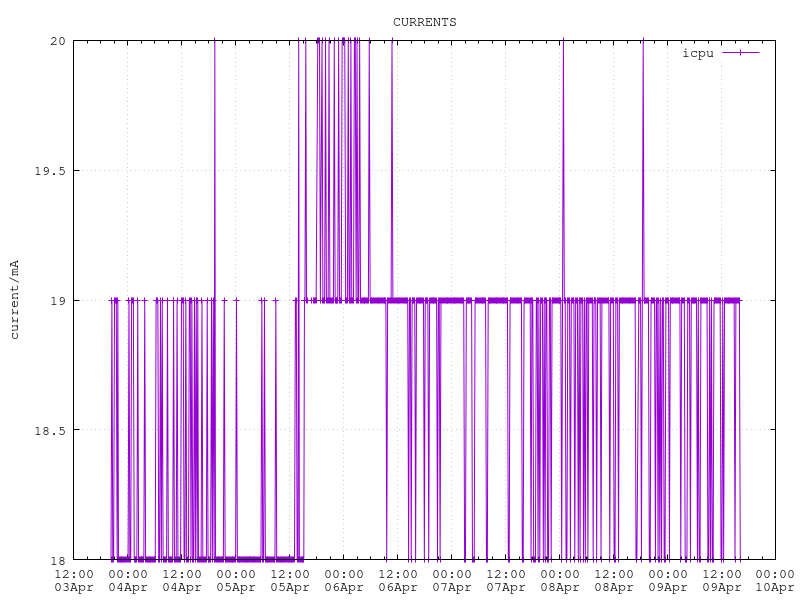
Task: Toggle the icpu legend entry label
Action: [697, 53]
